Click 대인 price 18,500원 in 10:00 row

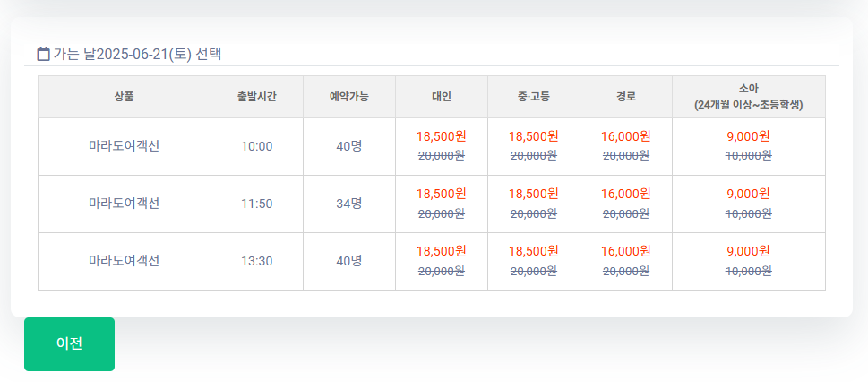[442, 135]
